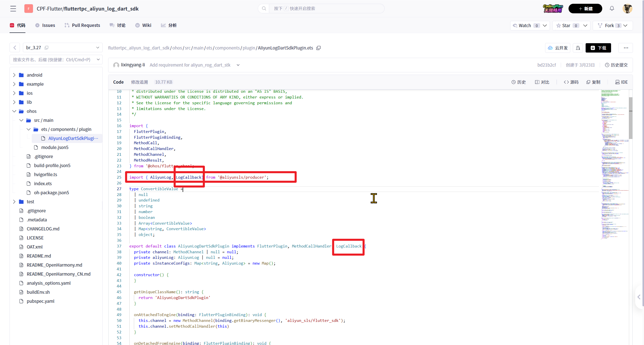Open file in IDE
The width and height of the screenshot is (644, 345).
pyautogui.click(x=621, y=82)
